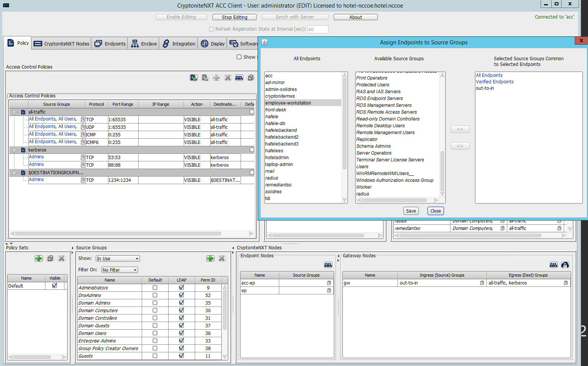Switch to the Enclave tab

click(x=144, y=44)
